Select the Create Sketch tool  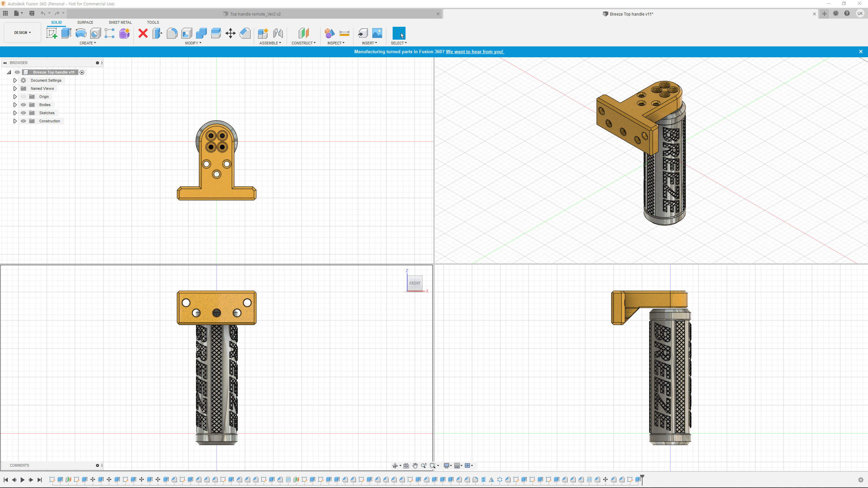coord(52,33)
